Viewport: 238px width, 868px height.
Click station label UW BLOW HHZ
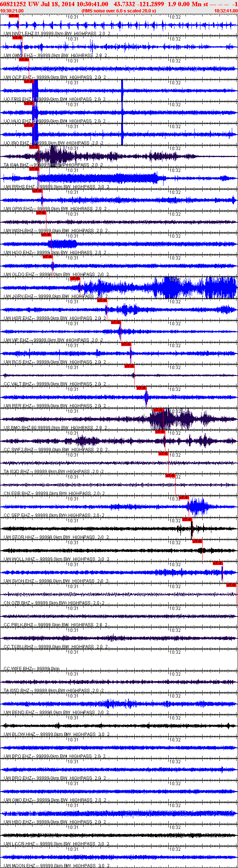(x=19, y=734)
